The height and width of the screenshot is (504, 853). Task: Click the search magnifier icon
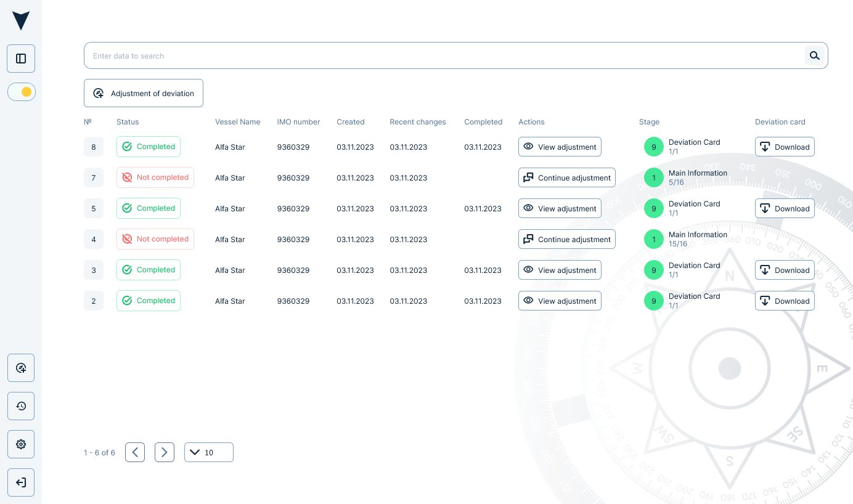[815, 55]
